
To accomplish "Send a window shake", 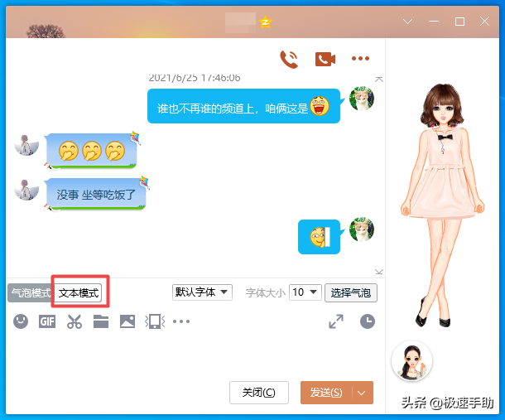I will 155,321.
